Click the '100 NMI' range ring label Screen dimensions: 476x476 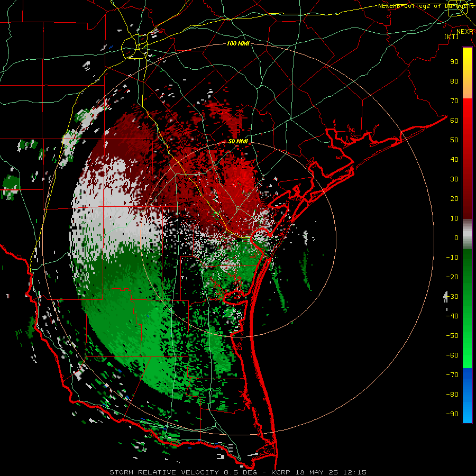point(238,44)
